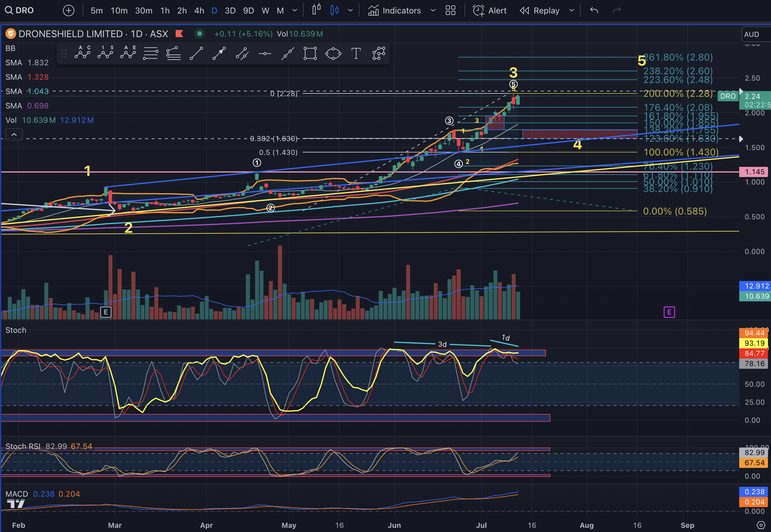Select the M monthly timeframe
The height and width of the screenshot is (532, 771).
280,10
